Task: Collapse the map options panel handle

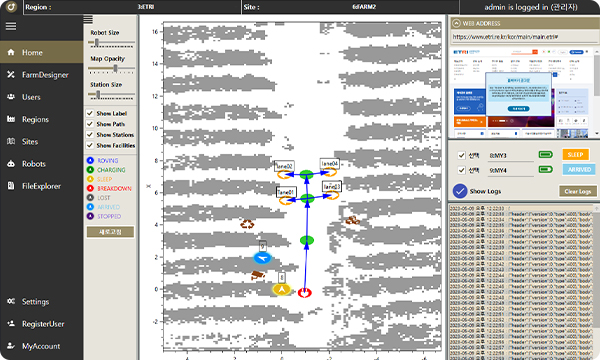Action: [88, 19]
